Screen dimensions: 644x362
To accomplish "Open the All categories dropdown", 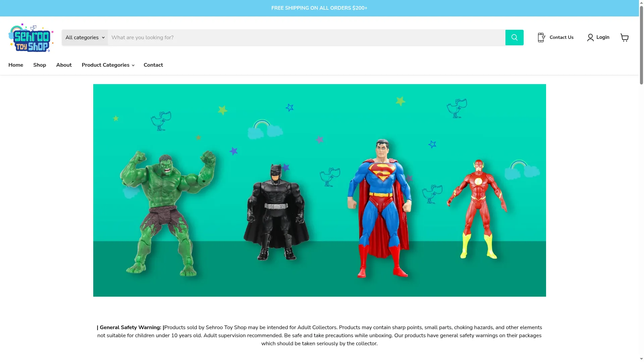I will click(x=85, y=38).
